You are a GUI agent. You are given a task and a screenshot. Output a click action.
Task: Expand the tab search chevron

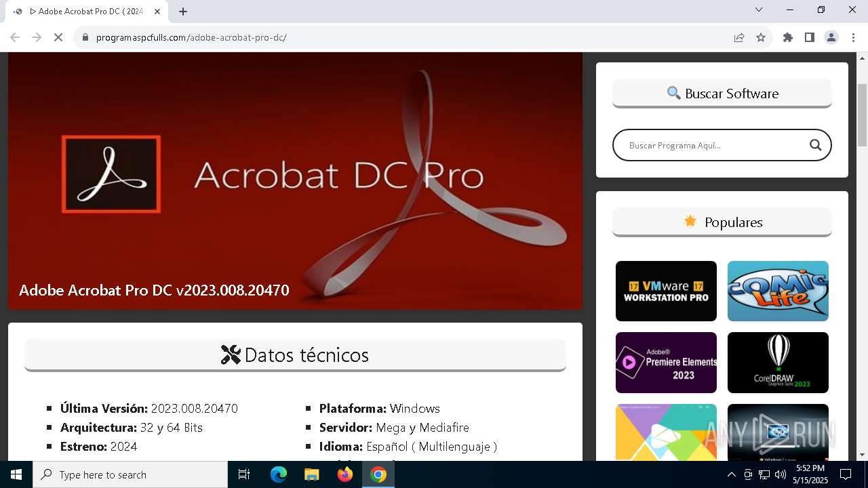point(759,9)
